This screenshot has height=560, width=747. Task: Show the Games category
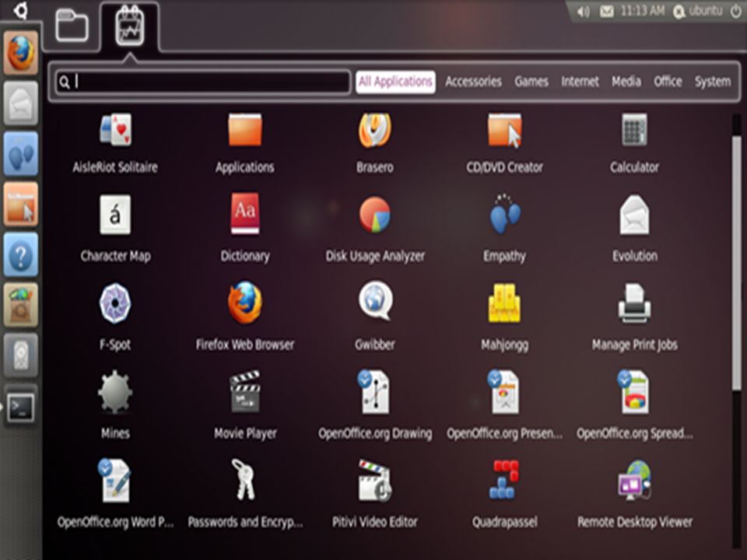[531, 82]
